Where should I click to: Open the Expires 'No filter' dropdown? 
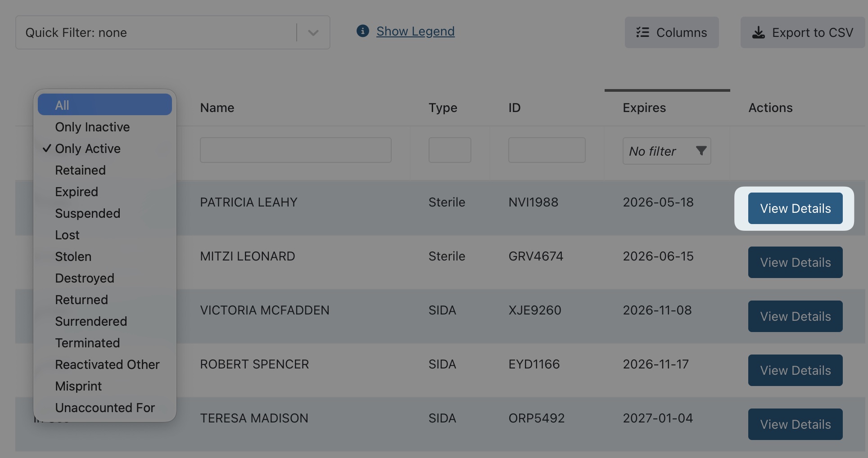tap(666, 151)
